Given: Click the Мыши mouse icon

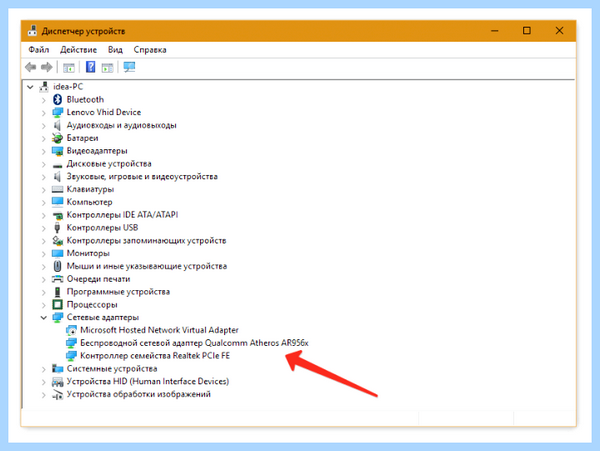Looking at the screenshot, I should tap(57, 266).
